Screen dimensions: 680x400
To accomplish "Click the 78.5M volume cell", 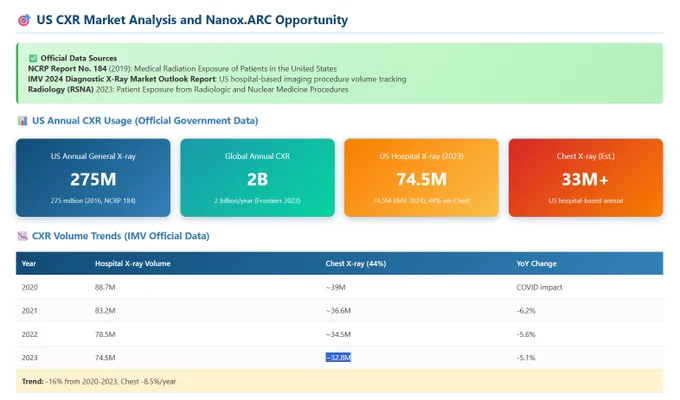I will pos(105,334).
